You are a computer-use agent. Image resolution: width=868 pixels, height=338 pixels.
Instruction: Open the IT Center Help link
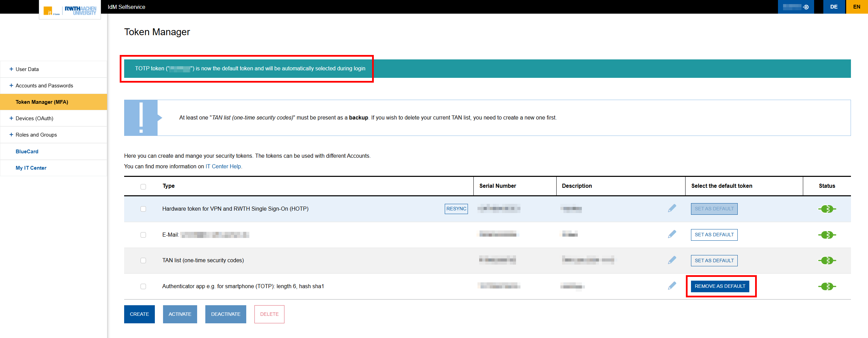(223, 167)
